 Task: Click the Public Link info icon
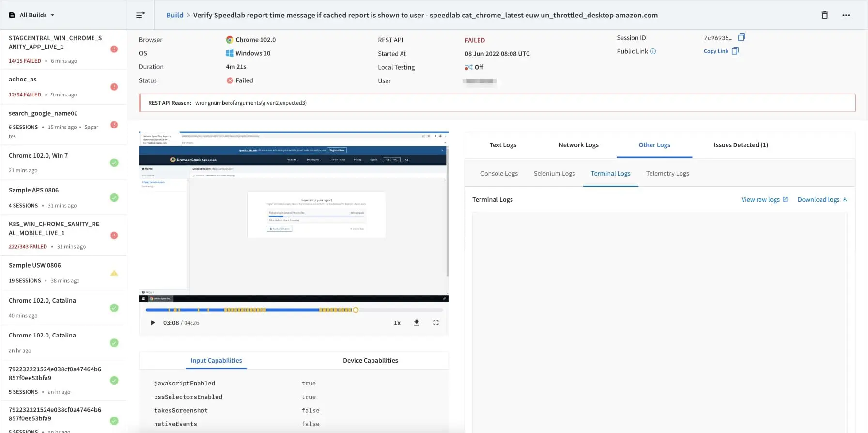(x=653, y=51)
